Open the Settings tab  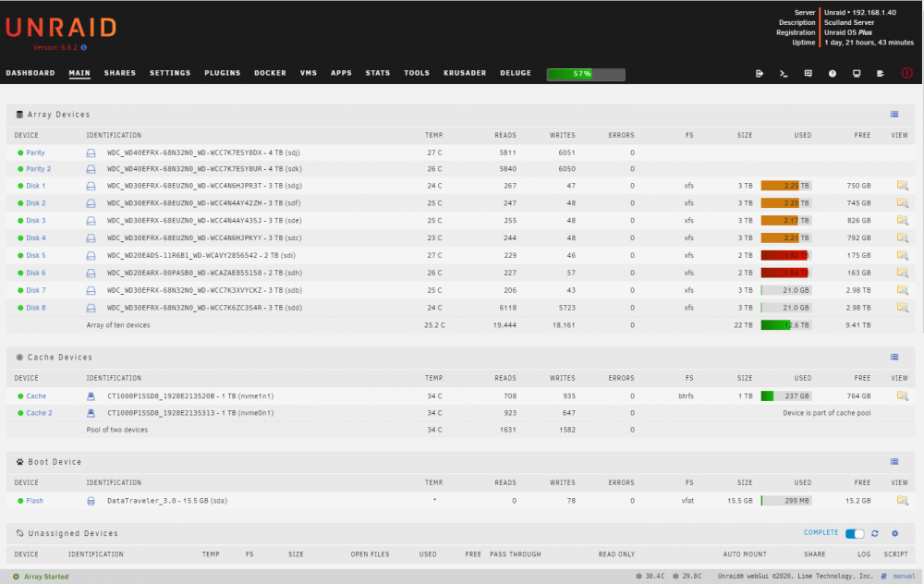pos(170,73)
